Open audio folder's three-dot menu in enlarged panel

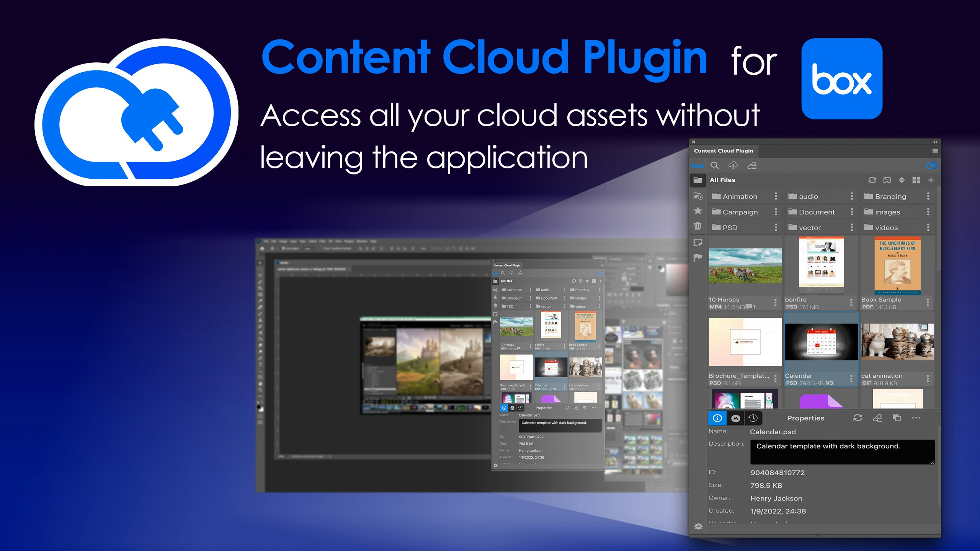point(852,196)
